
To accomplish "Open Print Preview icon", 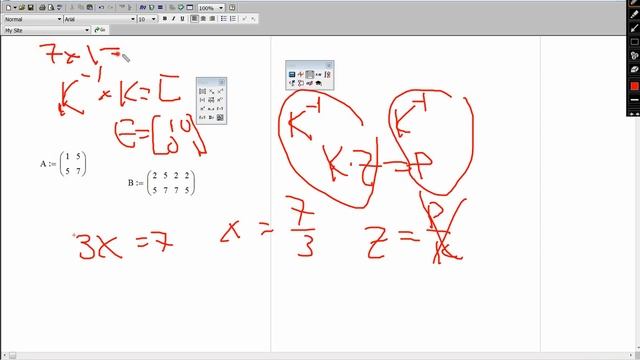I will pyautogui.click(x=51, y=7).
